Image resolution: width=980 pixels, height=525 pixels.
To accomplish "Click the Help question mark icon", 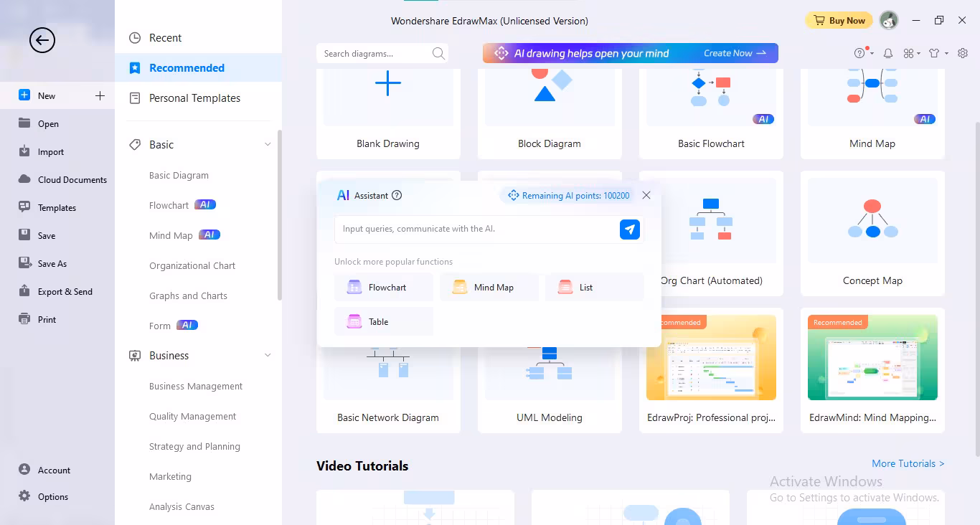I will (x=859, y=53).
